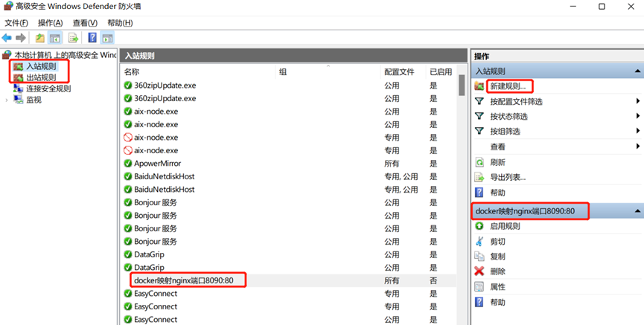Viewport: 644px width, 325px height.
Task: Select the root 本地计算机 tree node
Action: pyautogui.click(x=66, y=55)
